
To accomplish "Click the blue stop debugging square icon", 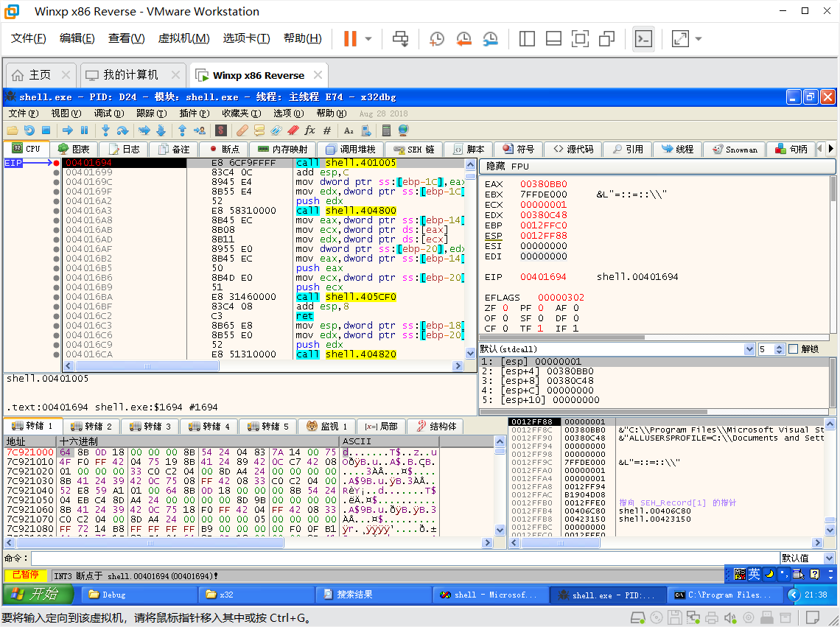I will point(46,130).
